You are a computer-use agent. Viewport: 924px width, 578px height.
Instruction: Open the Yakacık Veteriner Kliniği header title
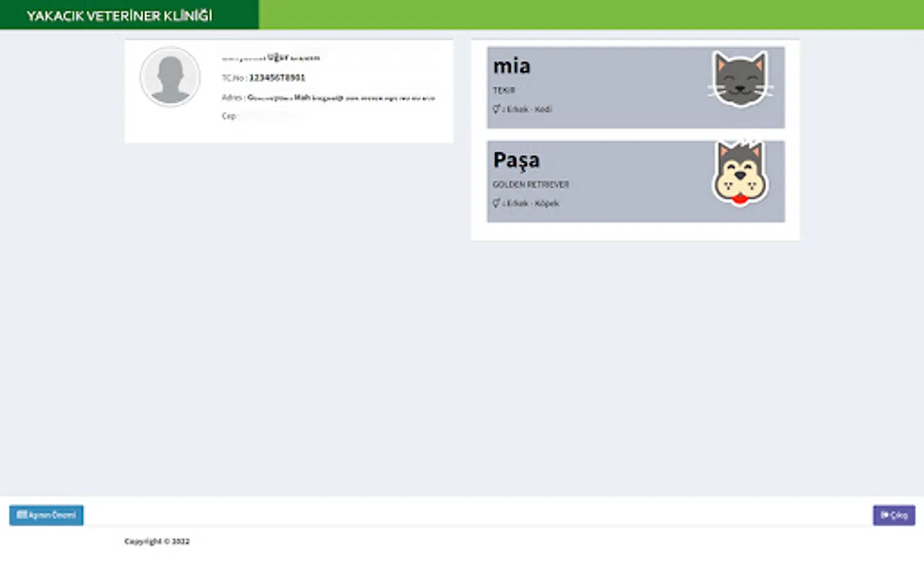click(119, 15)
